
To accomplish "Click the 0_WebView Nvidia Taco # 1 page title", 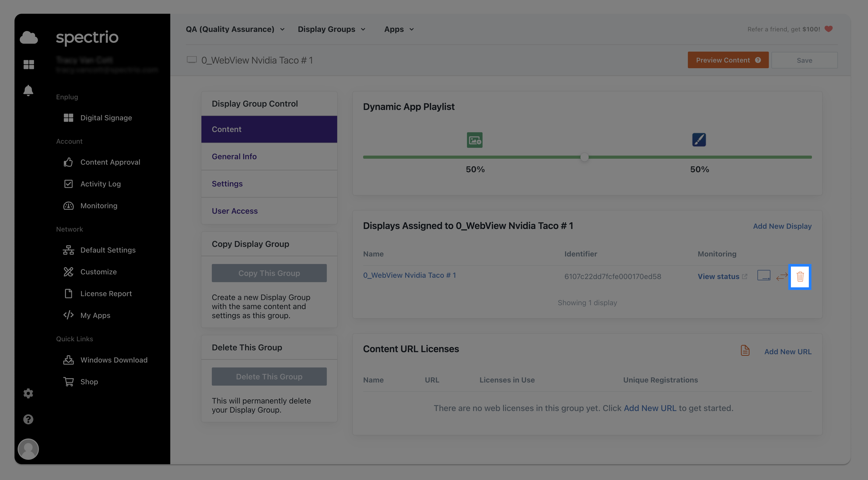I will [257, 60].
